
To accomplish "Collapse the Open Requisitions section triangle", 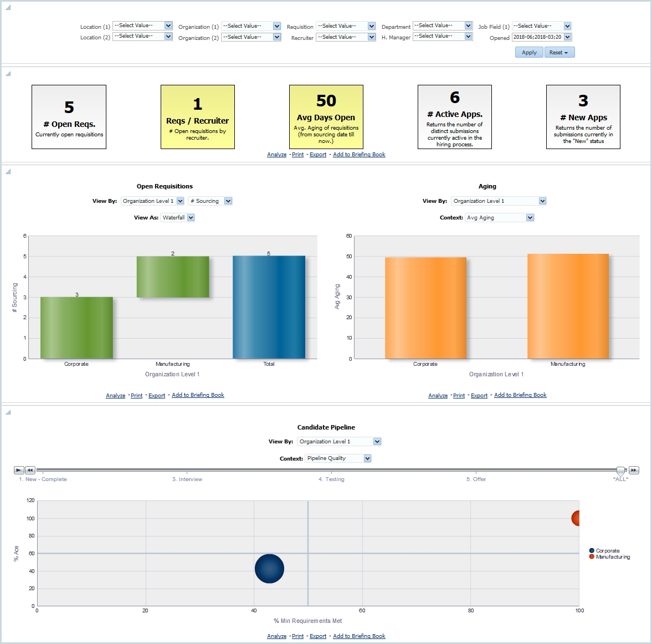I will (8, 172).
